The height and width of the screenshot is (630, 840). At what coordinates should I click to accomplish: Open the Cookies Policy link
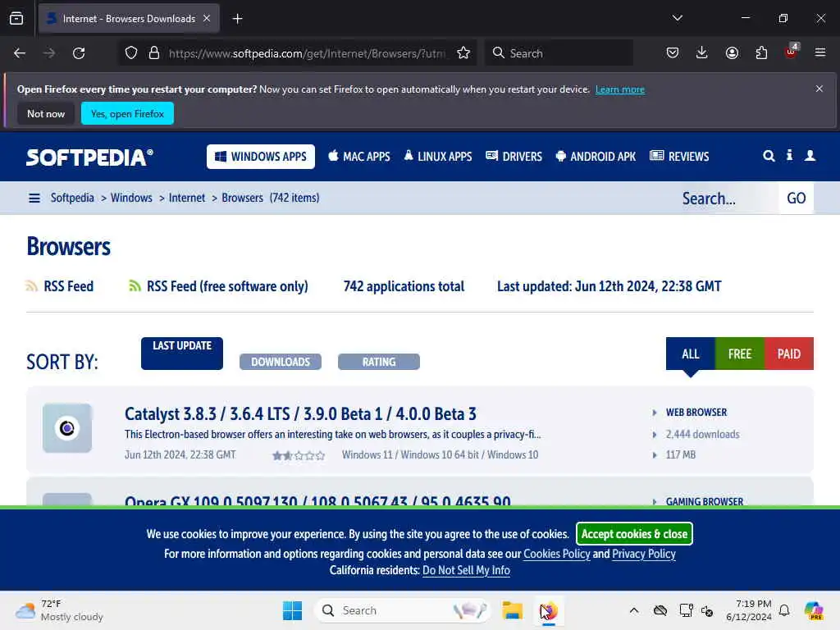[557, 554]
